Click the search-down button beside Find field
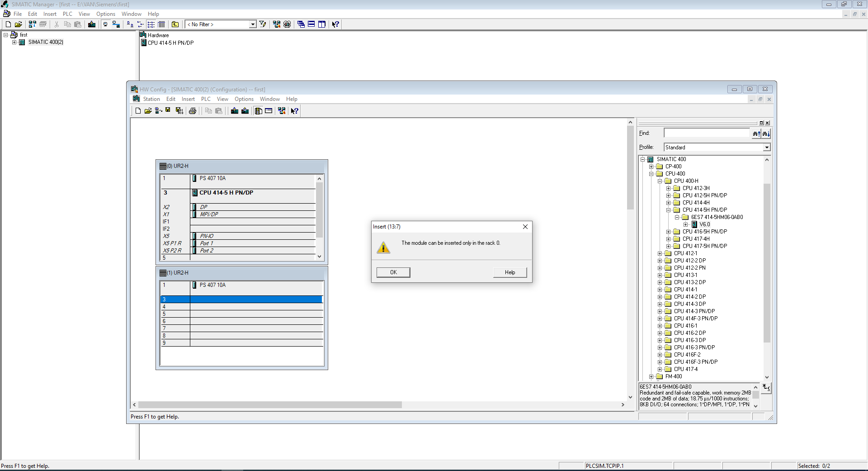868x471 pixels. coord(766,133)
